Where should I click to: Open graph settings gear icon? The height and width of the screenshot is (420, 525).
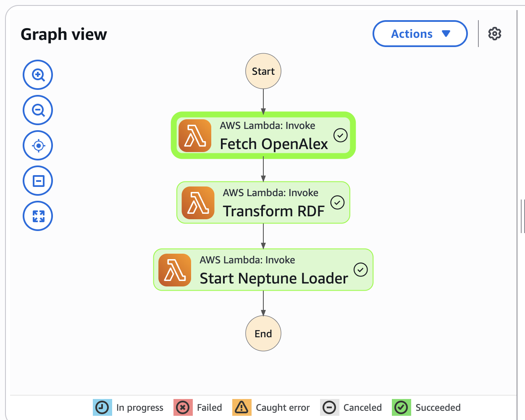tap(495, 34)
